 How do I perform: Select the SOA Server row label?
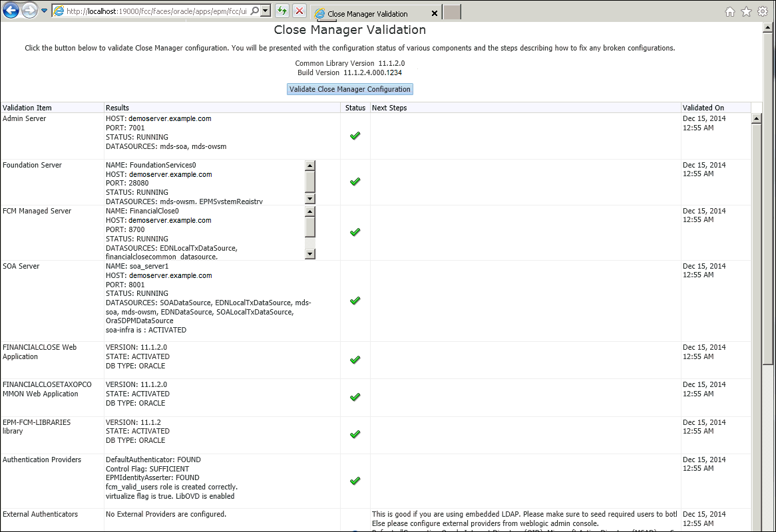(x=21, y=266)
